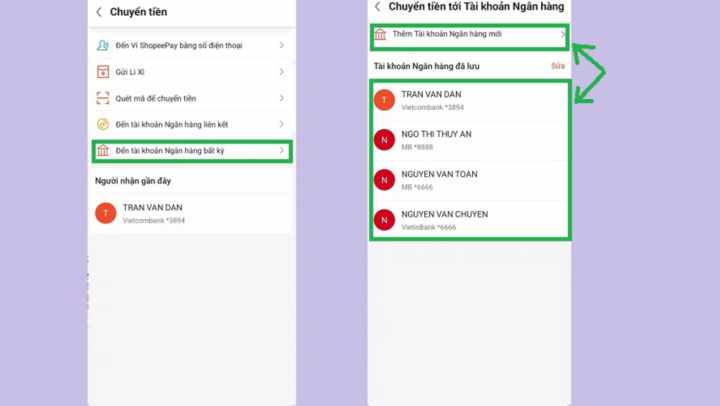720x406 pixels.
Task: Click the bank building icon for any account
Action: pos(103,150)
